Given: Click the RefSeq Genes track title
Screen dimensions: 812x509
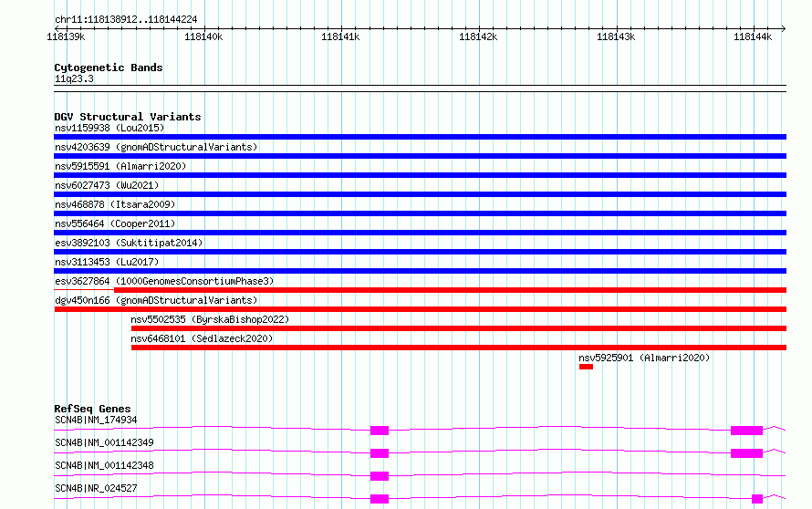Looking at the screenshot, I should 92,409.
